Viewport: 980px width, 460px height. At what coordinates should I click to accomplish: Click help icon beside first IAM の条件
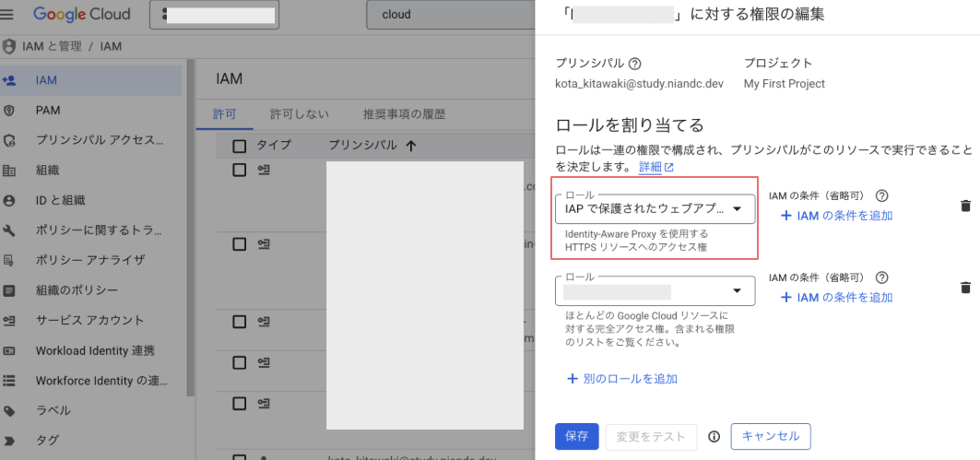(882, 195)
